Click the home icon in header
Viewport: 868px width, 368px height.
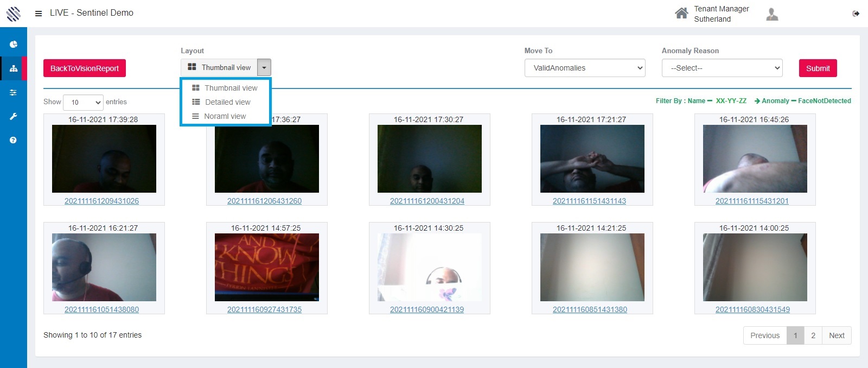coord(681,14)
